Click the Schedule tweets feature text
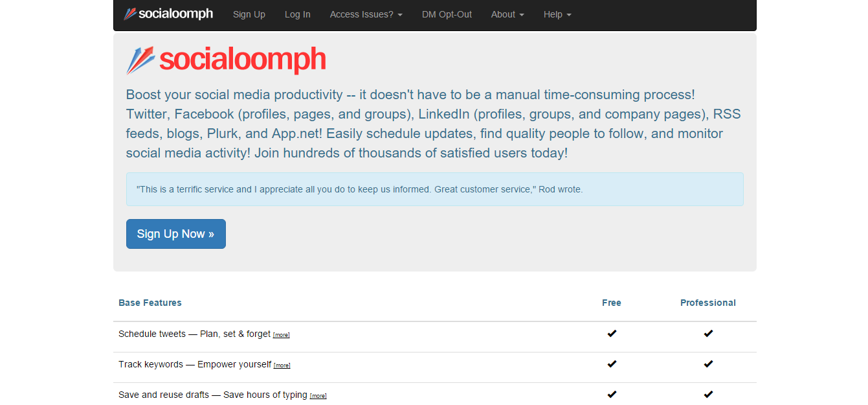868x405 pixels. coord(195,334)
